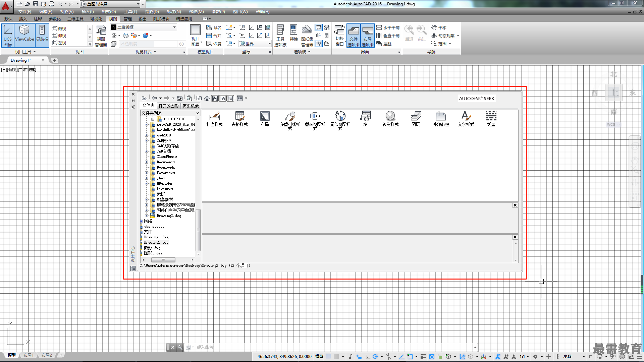Click the AUTODESK SEEK button
Viewport: 644px width, 362px height.
tap(477, 99)
